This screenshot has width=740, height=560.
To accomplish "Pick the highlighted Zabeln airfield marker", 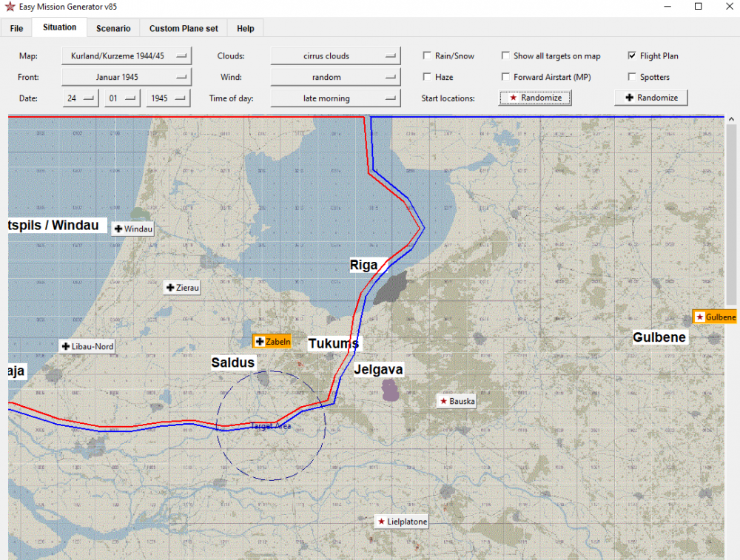I will point(272,342).
